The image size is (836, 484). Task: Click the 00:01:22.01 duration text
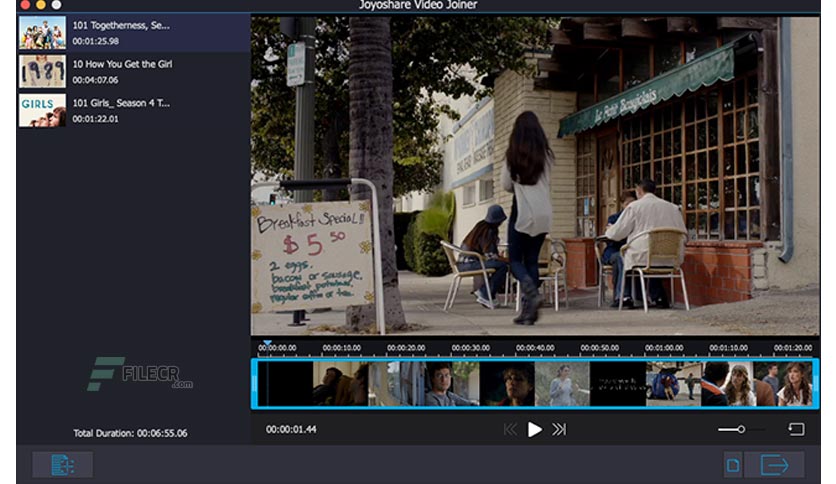point(95,119)
